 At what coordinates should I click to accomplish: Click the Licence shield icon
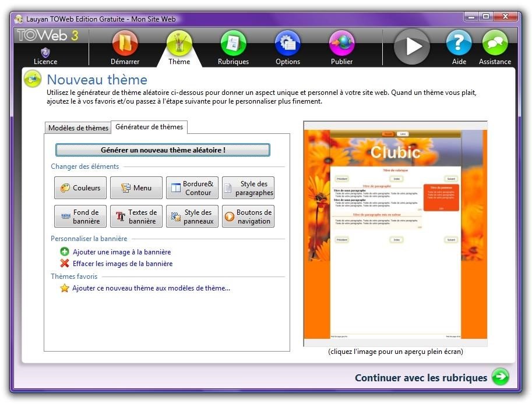pos(45,52)
